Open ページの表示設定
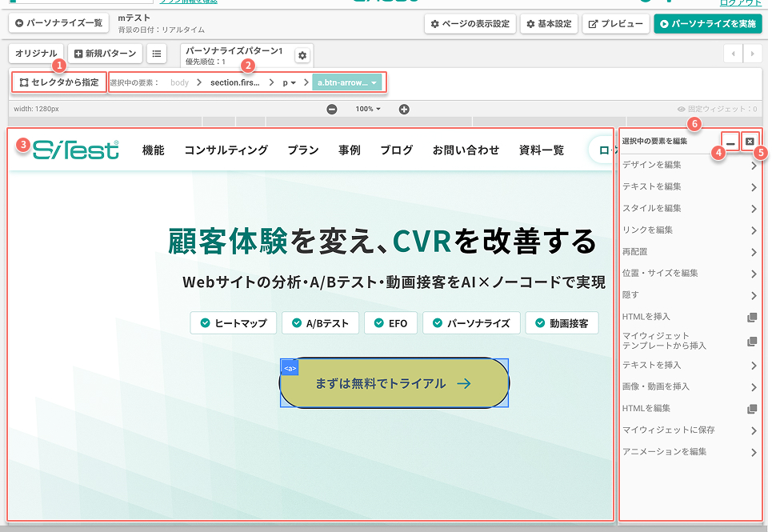Screen dimensions: 772x532 (x=470, y=24)
